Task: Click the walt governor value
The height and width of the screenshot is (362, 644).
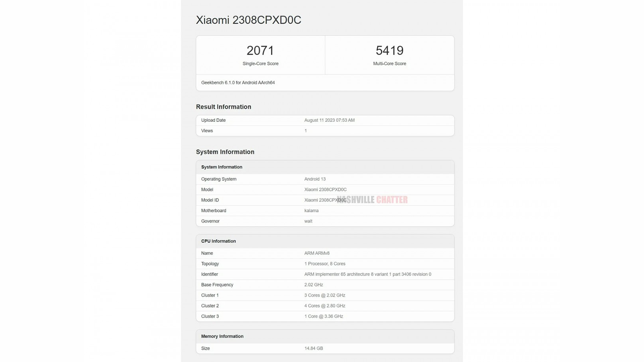Action: pyautogui.click(x=308, y=221)
